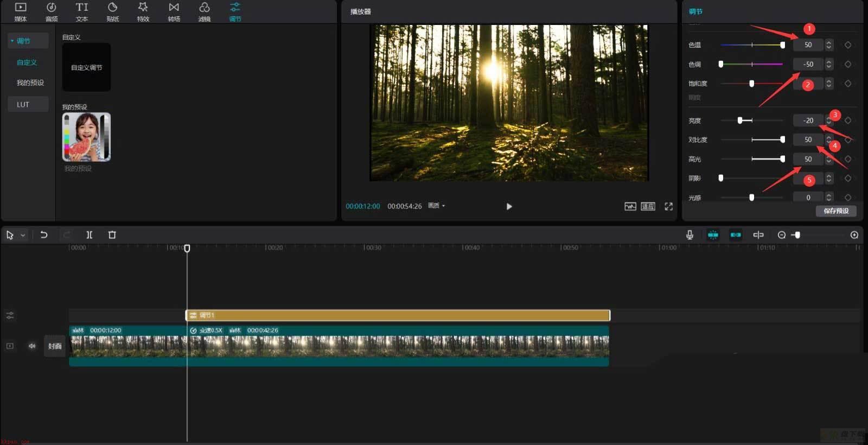This screenshot has height=445, width=868.
Task: Add keyframe for 饱和度 saturation
Action: tap(848, 84)
